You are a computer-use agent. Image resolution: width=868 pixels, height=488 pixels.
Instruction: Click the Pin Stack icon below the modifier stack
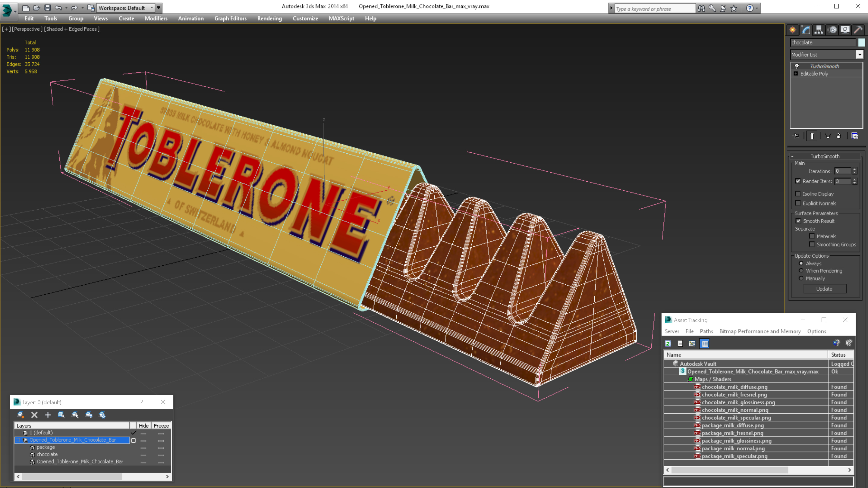796,136
